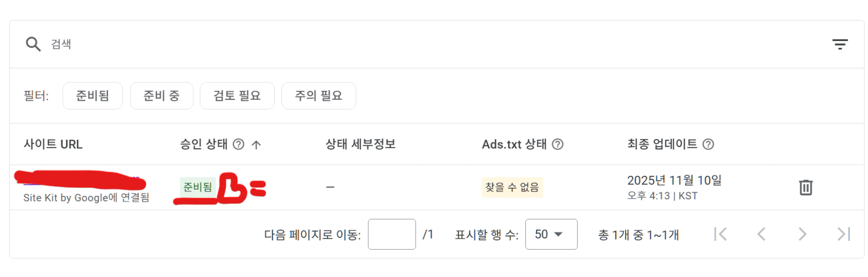Open the filter list icon
Screen dimensions: 868x277
click(x=840, y=44)
